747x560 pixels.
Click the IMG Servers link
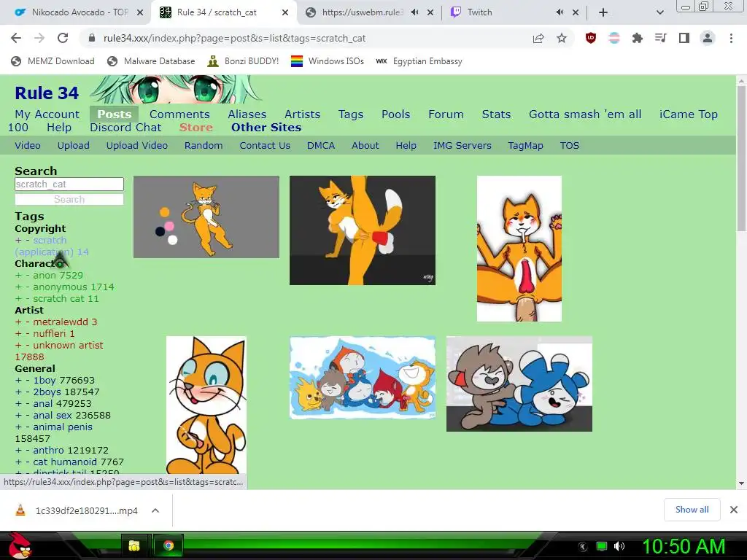click(x=462, y=146)
